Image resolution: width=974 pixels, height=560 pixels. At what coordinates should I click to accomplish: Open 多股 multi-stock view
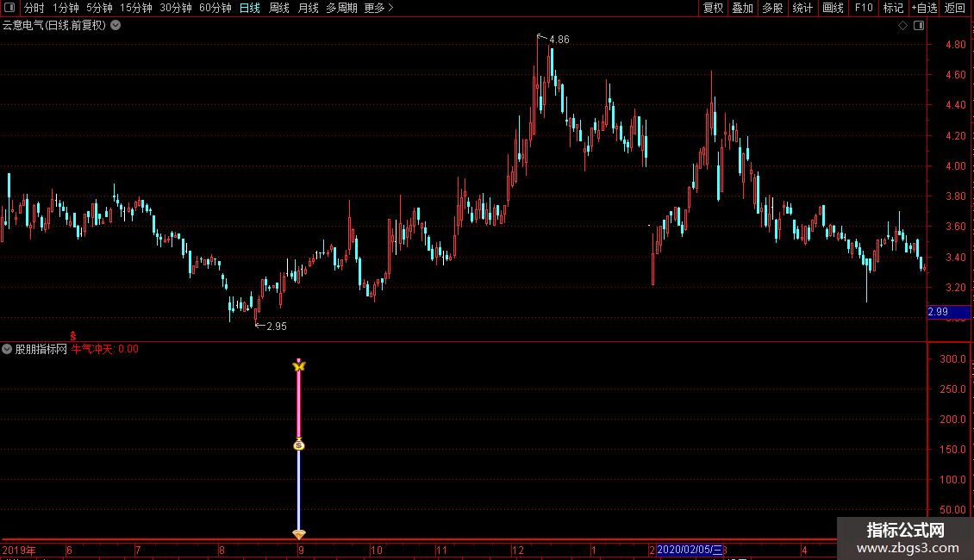pos(772,8)
